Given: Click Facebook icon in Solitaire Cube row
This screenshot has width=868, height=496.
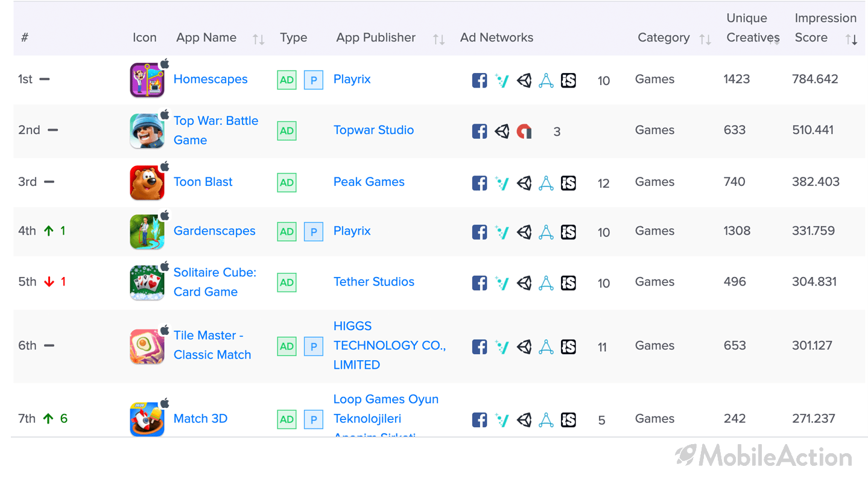Looking at the screenshot, I should click(x=480, y=283).
